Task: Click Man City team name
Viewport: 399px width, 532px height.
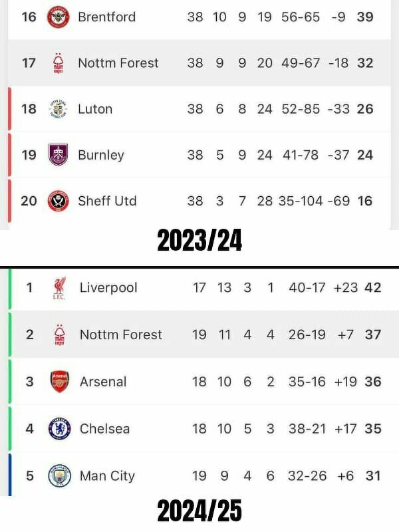Action: [x=107, y=476]
